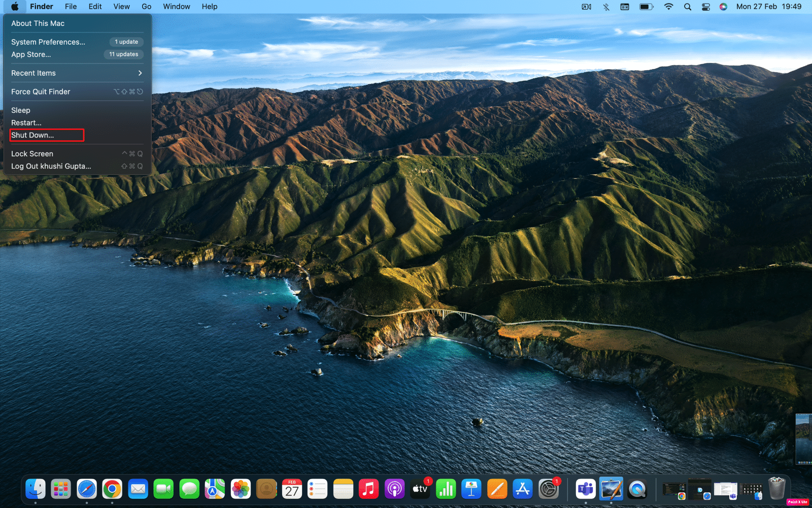Open the Window menu
812x508 pixels.
177,7
